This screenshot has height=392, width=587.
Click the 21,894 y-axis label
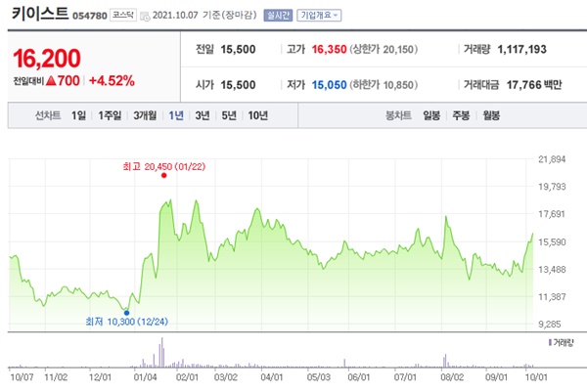tap(552, 159)
